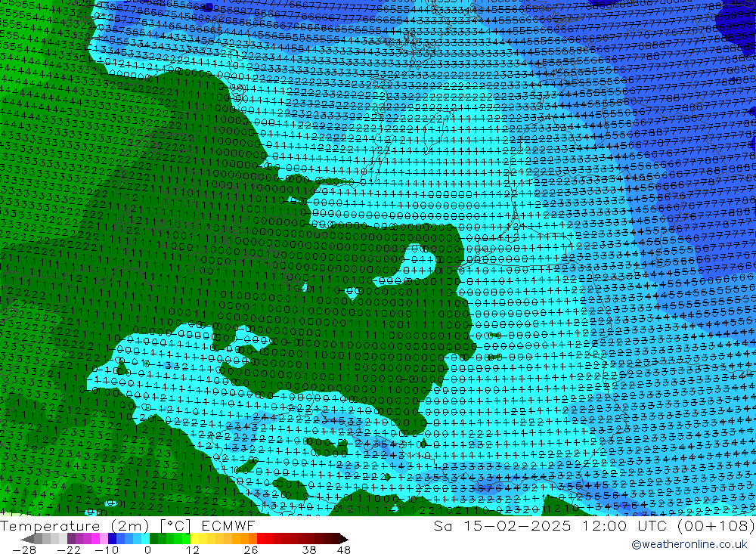
Task: Click the 'ECMWF' model label
Action: [228, 526]
